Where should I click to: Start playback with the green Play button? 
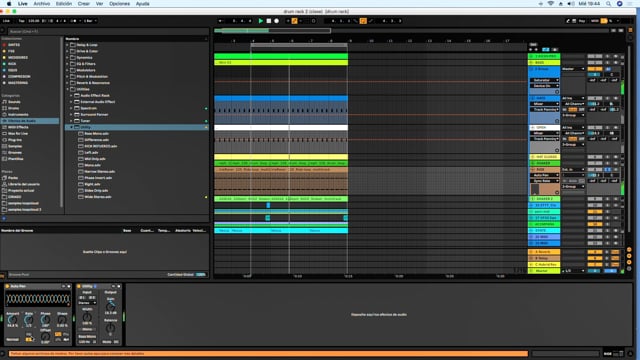pyautogui.click(x=260, y=21)
